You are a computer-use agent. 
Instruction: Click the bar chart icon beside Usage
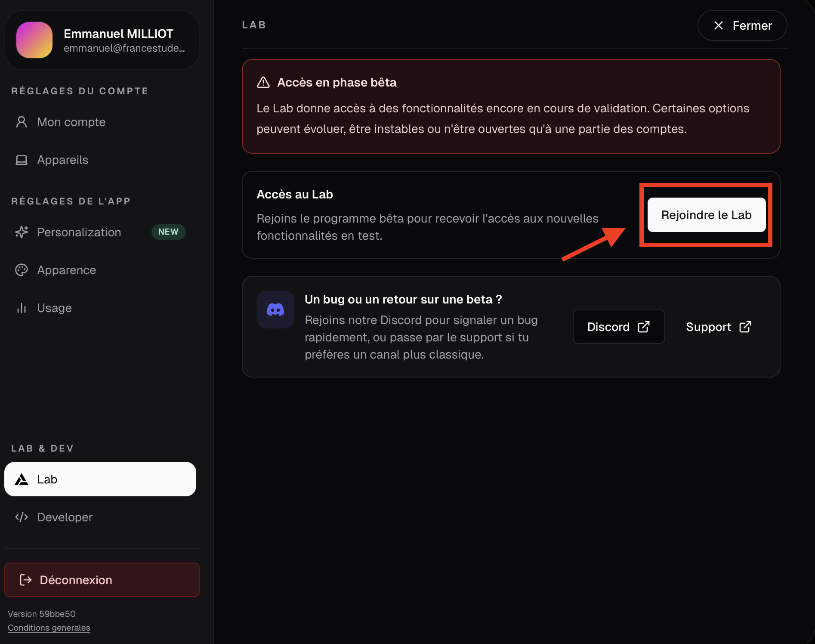pos(21,308)
